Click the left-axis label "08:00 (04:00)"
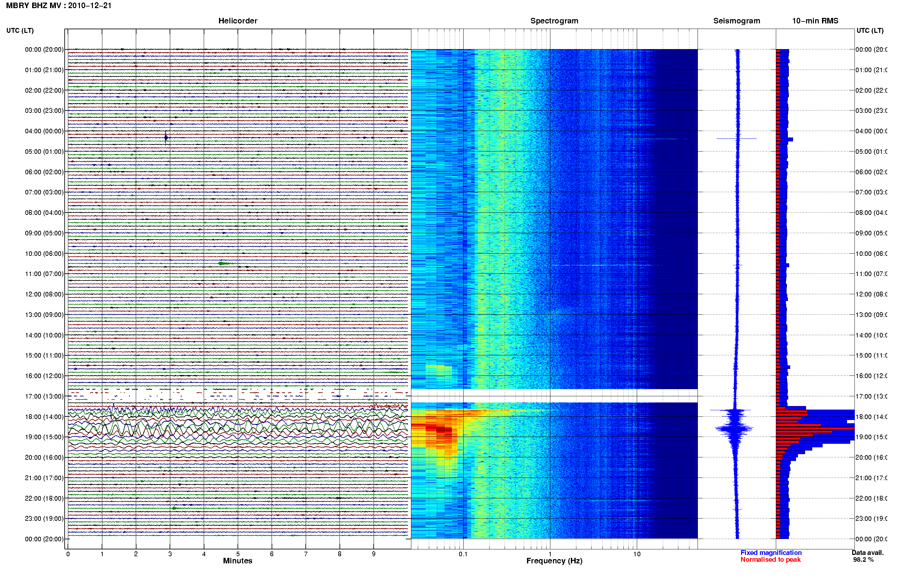The width and height of the screenshot is (924, 578). (44, 213)
